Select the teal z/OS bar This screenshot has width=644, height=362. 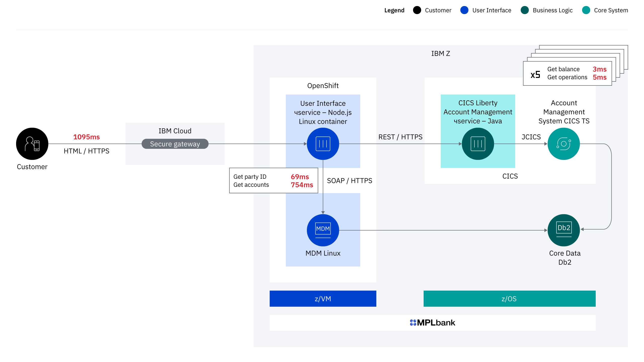[x=509, y=299]
